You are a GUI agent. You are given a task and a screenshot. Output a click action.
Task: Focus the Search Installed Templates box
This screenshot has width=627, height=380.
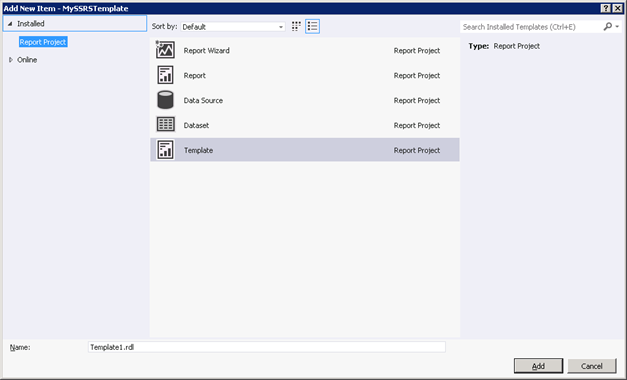(x=531, y=27)
